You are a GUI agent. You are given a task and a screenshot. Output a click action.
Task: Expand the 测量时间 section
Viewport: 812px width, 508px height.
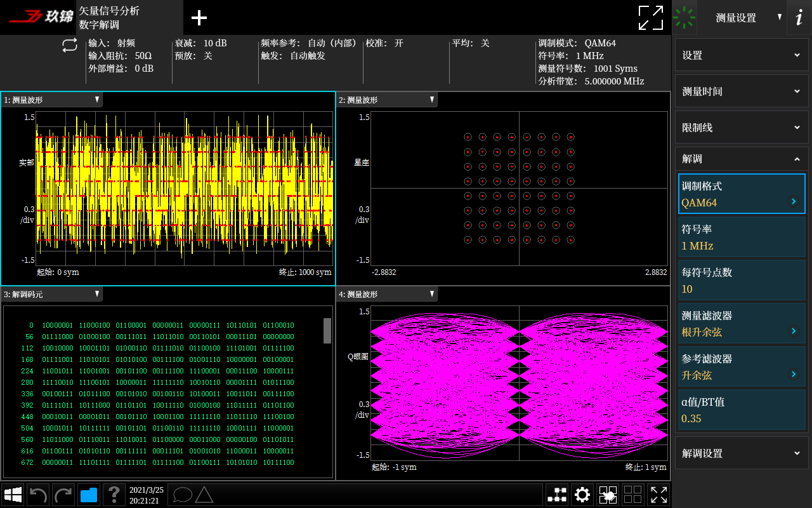[x=742, y=91]
